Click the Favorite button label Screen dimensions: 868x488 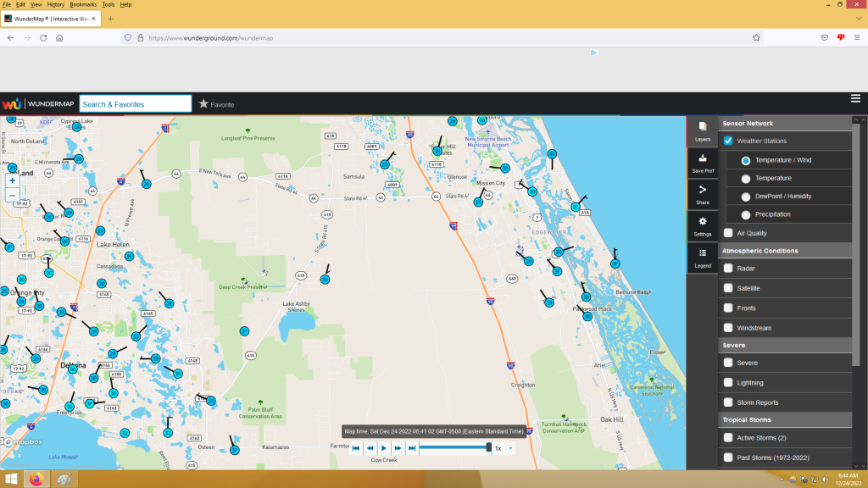[x=222, y=104]
